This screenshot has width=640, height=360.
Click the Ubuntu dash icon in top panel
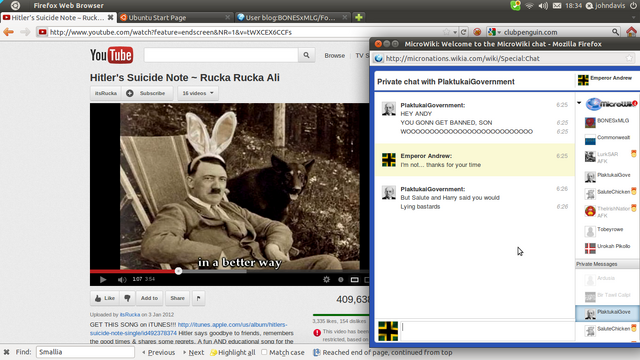[15, 5]
